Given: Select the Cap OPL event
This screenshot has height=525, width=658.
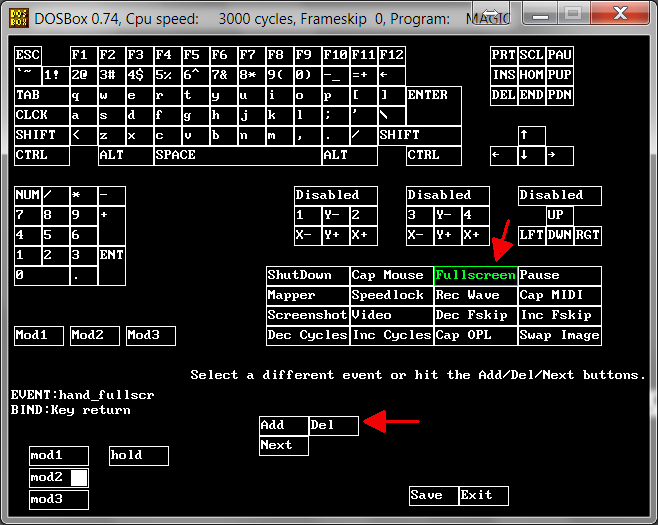Looking at the screenshot, I should click(475, 336).
